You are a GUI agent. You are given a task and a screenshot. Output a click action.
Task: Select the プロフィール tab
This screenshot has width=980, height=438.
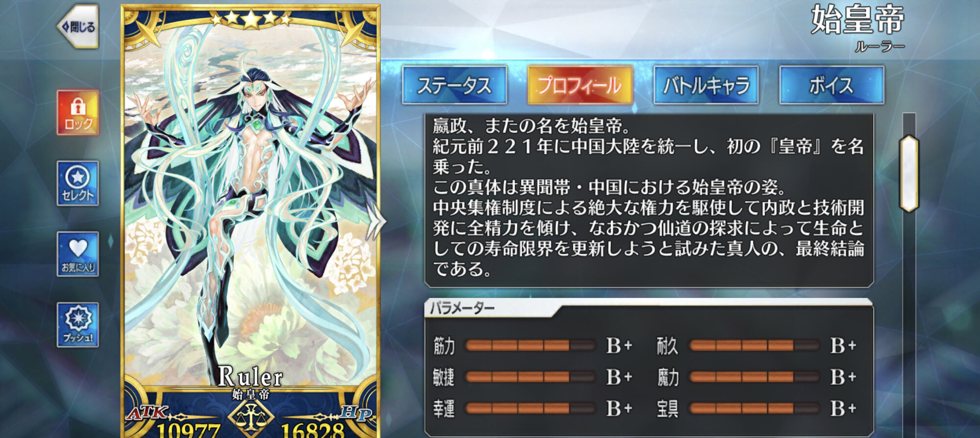pyautogui.click(x=580, y=85)
